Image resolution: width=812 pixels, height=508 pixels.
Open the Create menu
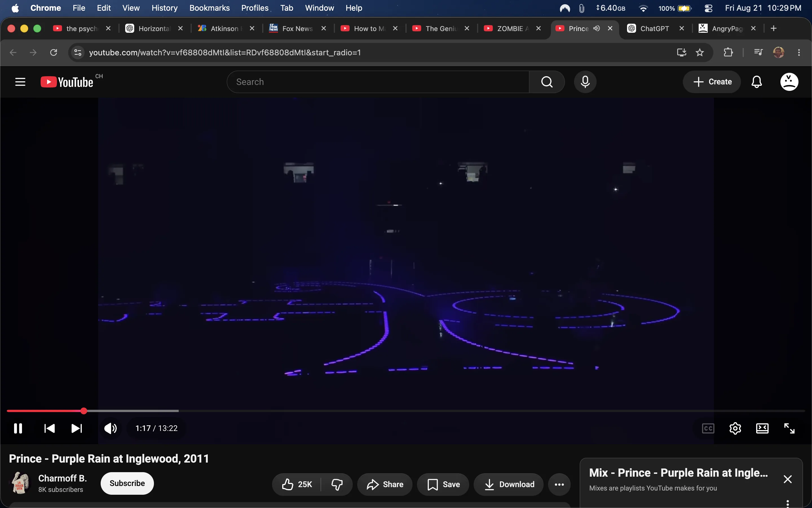click(712, 82)
